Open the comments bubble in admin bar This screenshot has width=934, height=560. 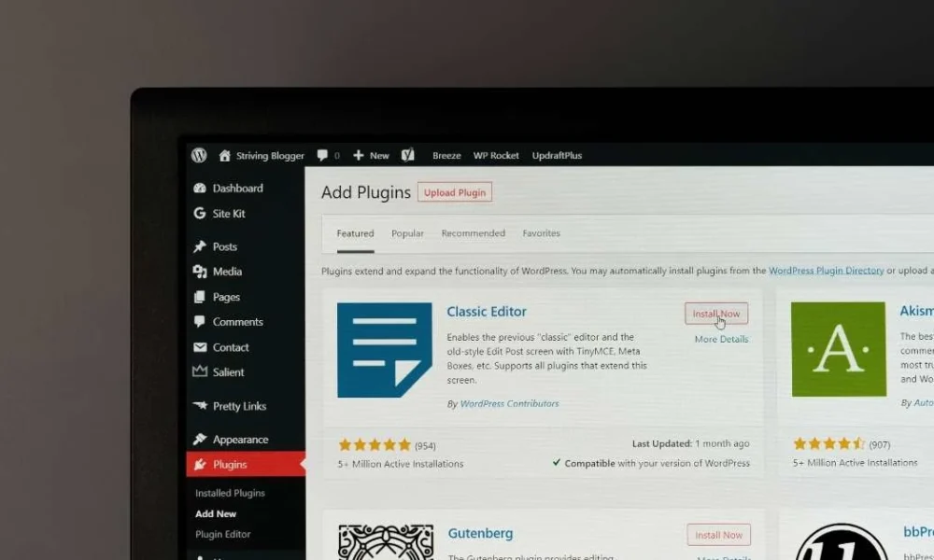pos(322,155)
